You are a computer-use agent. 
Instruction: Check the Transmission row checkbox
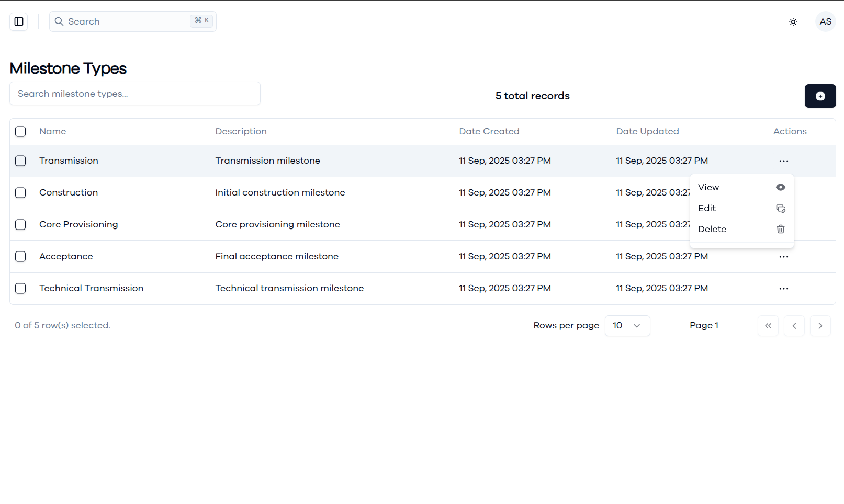20,161
